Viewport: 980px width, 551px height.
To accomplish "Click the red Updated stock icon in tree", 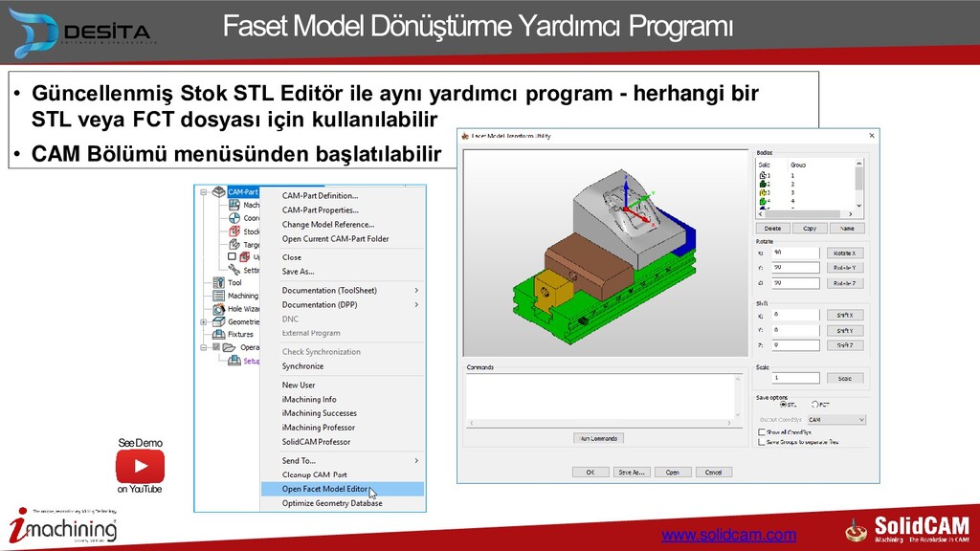I will click(245, 256).
